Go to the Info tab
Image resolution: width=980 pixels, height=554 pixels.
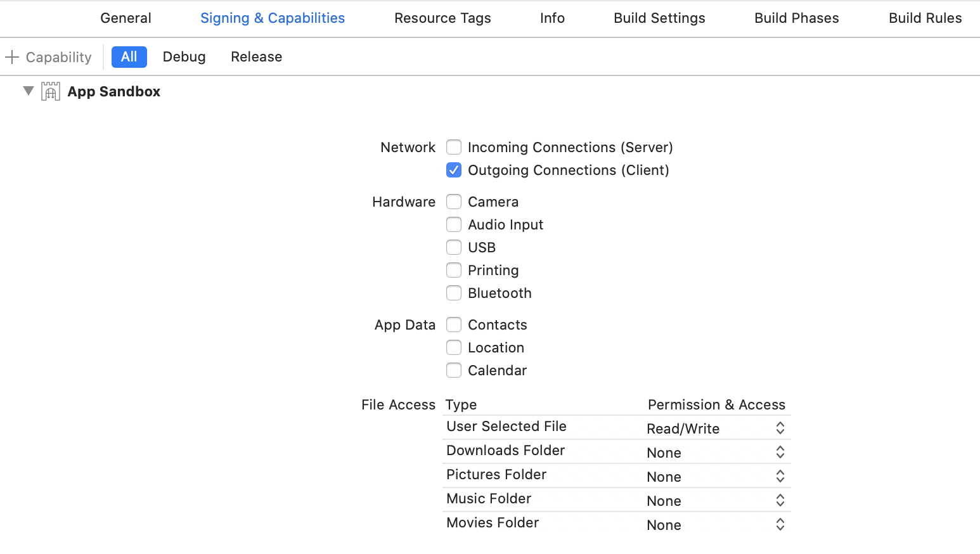pos(552,18)
